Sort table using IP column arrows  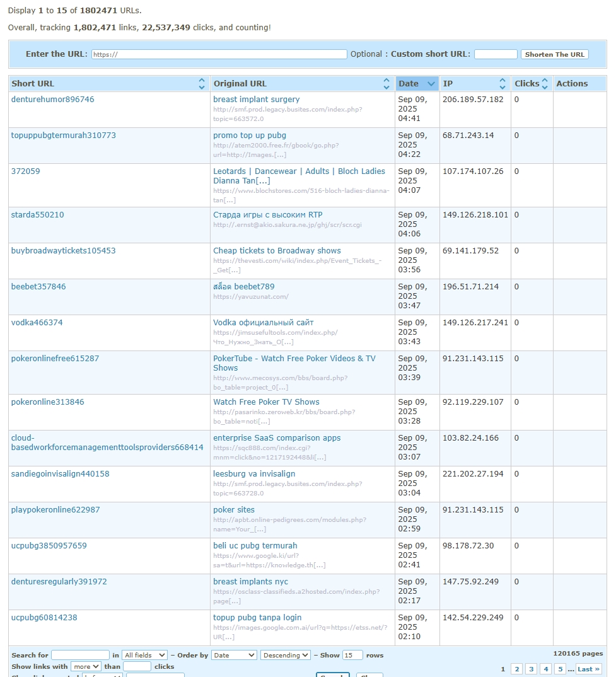coord(502,84)
